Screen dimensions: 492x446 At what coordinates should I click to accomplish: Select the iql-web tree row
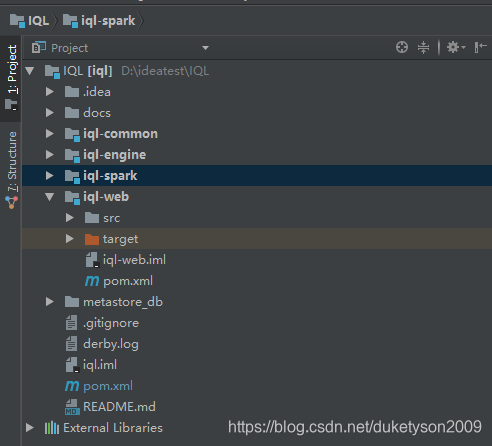click(257, 197)
